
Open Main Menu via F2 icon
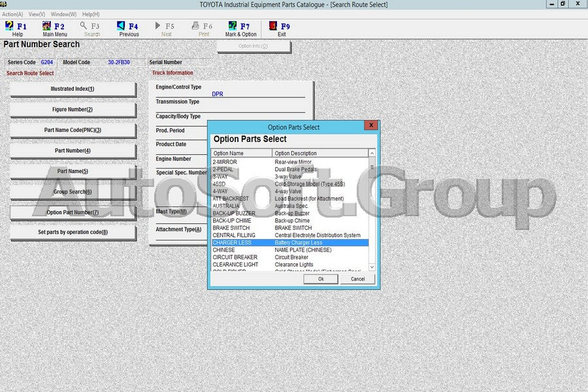click(54, 29)
